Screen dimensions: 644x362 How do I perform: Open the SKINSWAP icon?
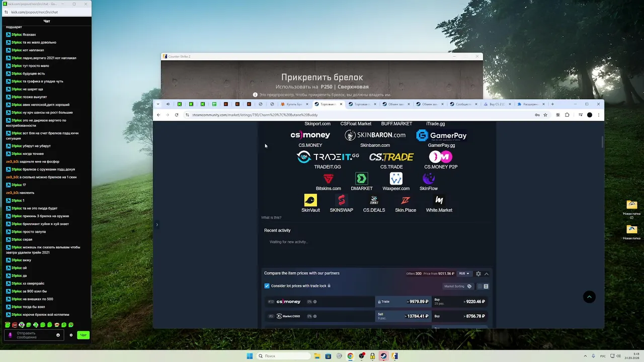point(342,200)
